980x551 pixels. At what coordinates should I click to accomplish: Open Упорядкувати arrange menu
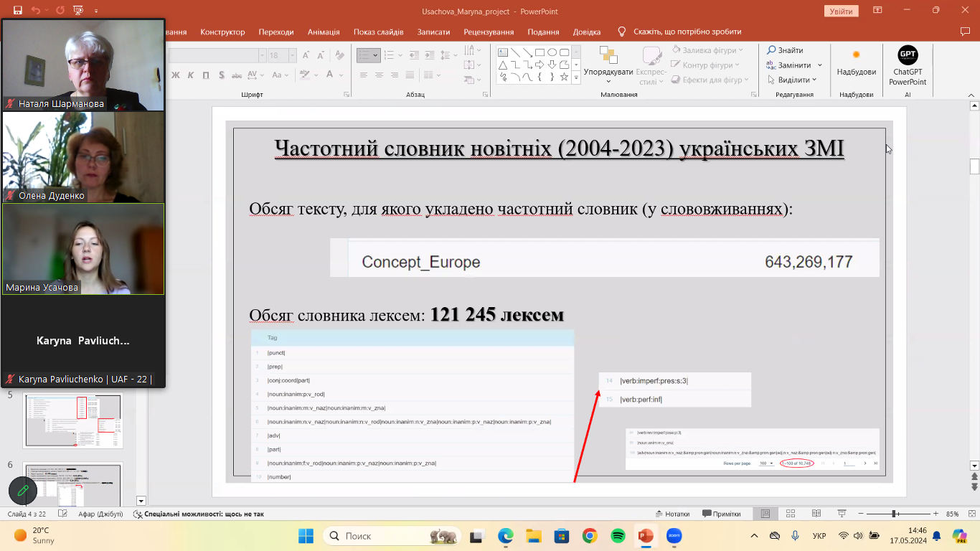(608, 65)
